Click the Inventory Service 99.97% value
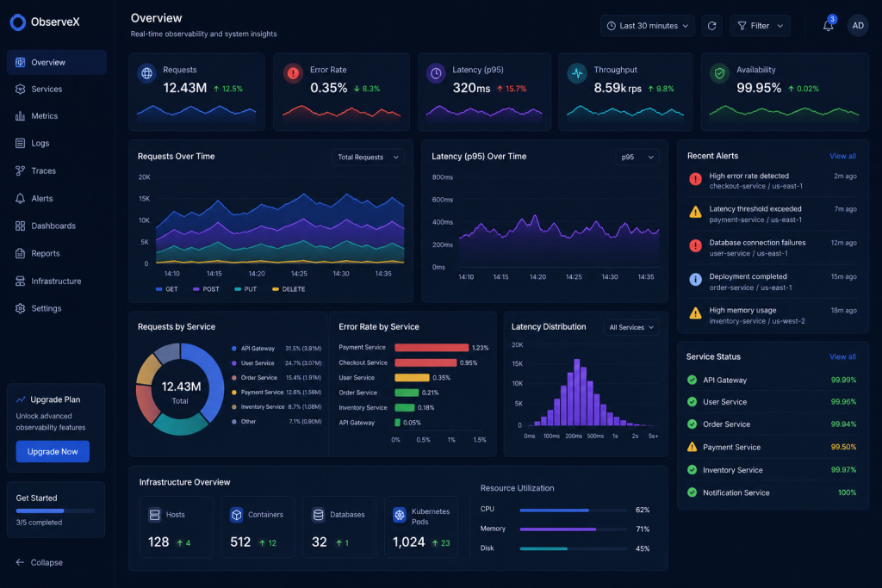 click(x=843, y=470)
